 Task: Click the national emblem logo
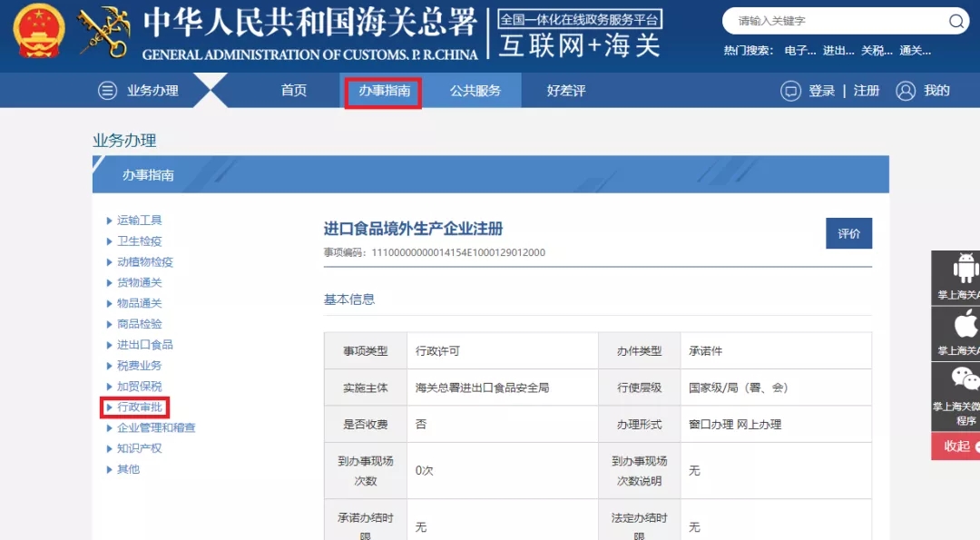click(x=39, y=31)
